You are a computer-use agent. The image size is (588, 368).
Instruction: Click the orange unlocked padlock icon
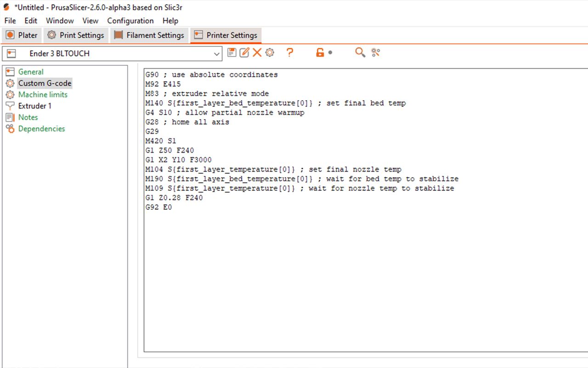pos(320,52)
